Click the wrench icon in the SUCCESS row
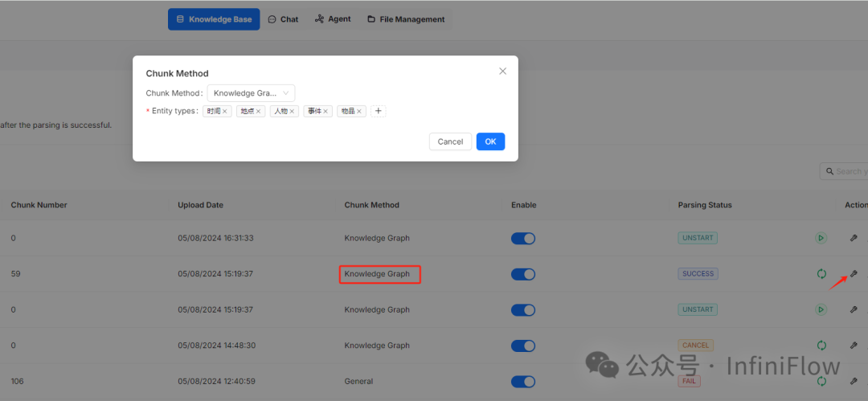This screenshot has height=401, width=868. click(854, 274)
